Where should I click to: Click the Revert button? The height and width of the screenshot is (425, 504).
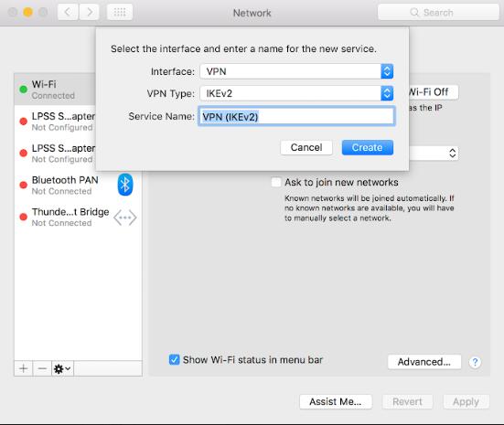tap(407, 401)
